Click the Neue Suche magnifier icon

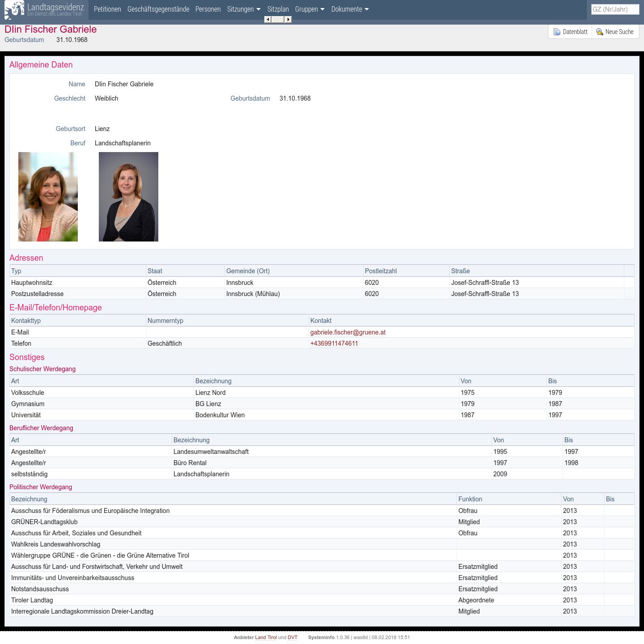click(600, 32)
